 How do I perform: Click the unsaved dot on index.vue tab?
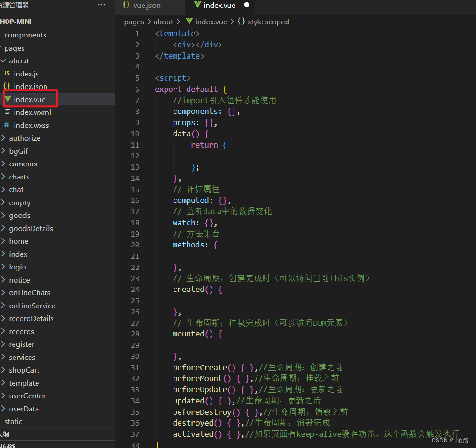247,5
